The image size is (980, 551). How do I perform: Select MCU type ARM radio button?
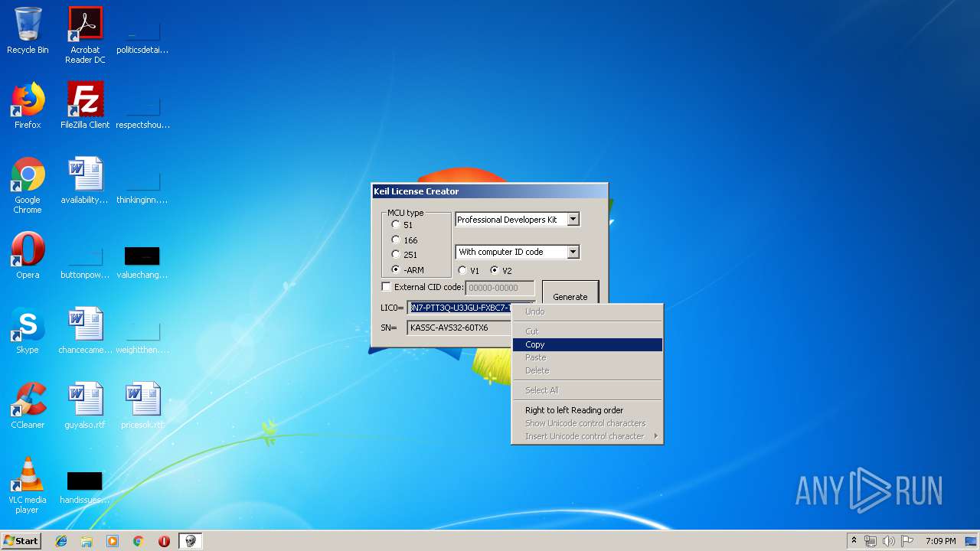(x=396, y=270)
